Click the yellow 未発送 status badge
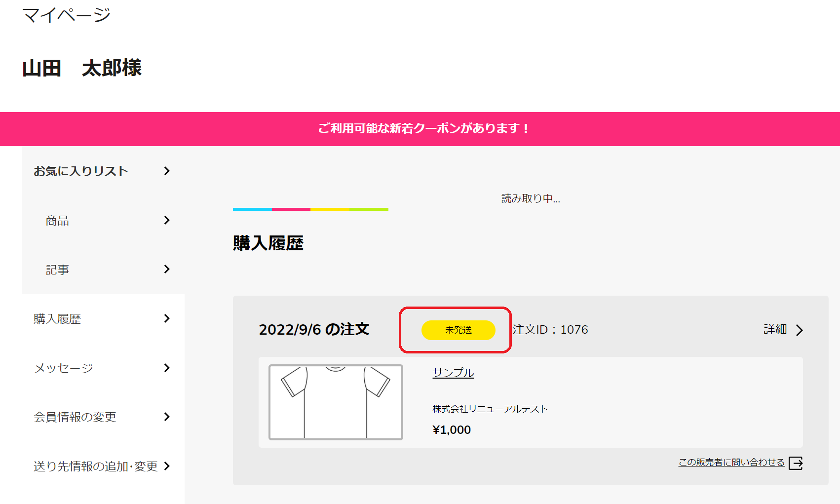The width and height of the screenshot is (840, 504). (x=458, y=330)
